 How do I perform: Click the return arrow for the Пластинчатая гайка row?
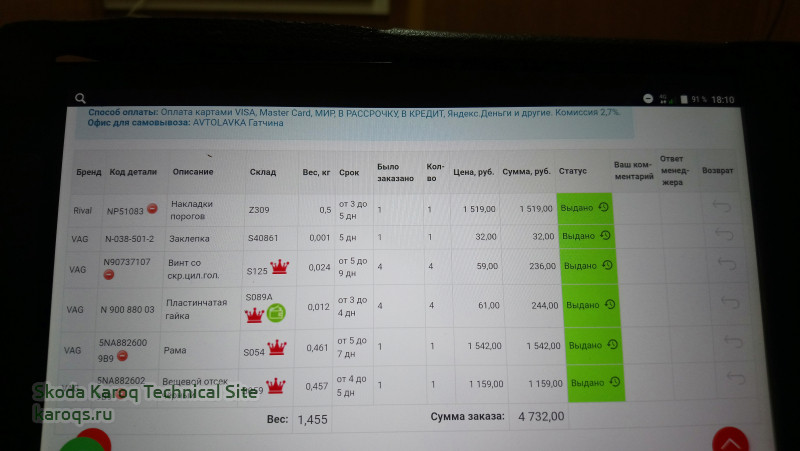[730, 303]
